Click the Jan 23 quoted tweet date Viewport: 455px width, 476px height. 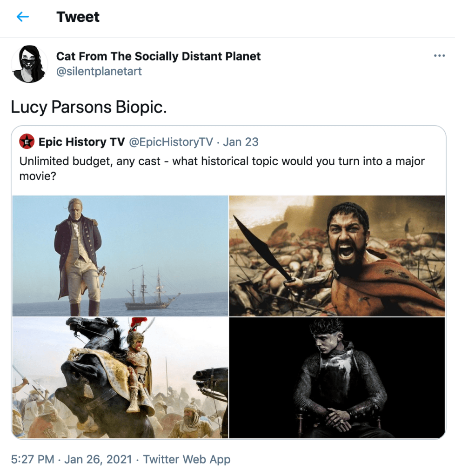click(241, 141)
